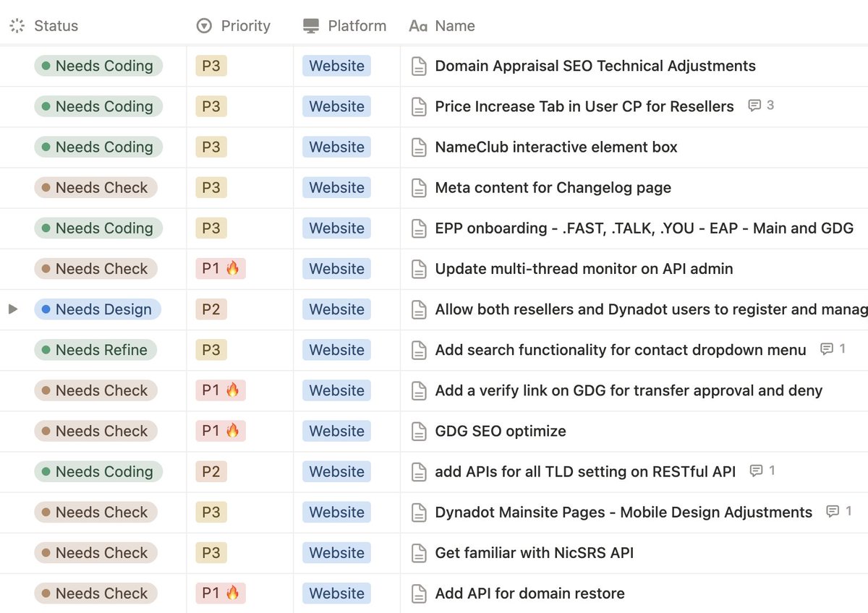
Task: Click P3 priority on Get familiar with NicSRS row
Action: (x=211, y=552)
